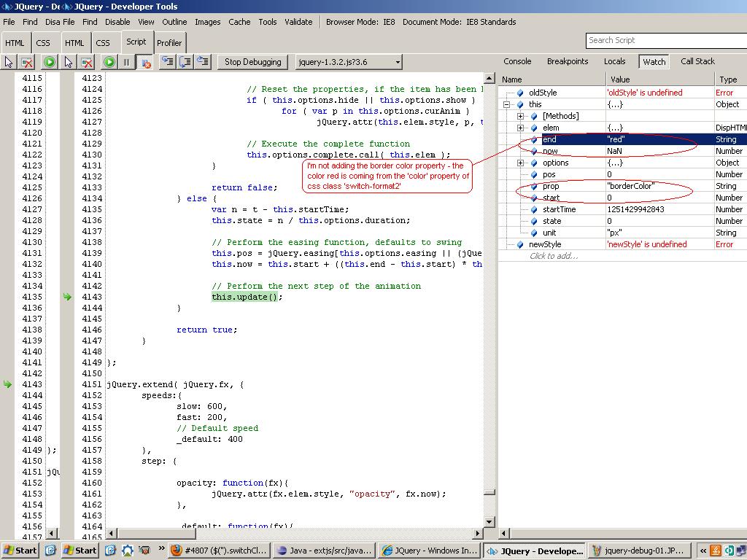
Task: Click Firefox icon in the taskbar
Action: click(176, 551)
